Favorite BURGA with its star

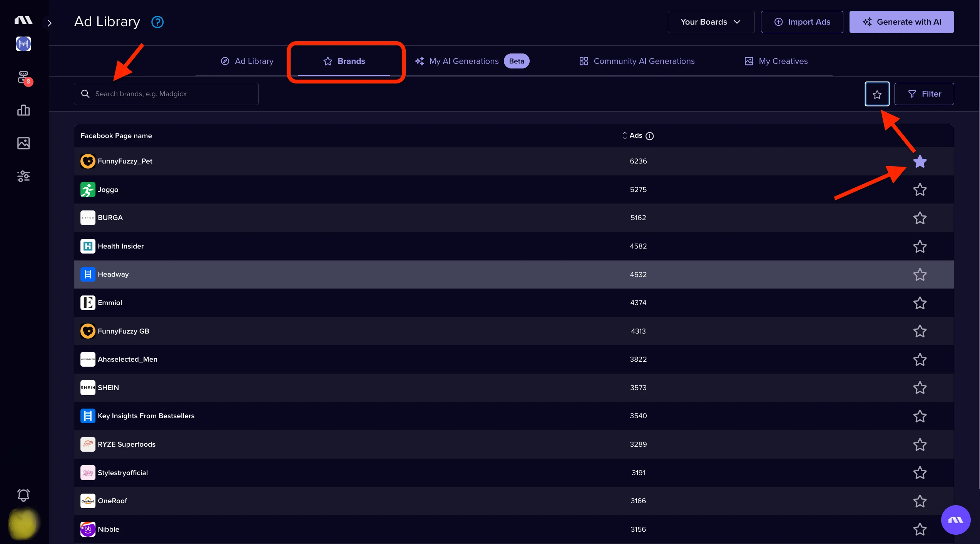(x=920, y=218)
